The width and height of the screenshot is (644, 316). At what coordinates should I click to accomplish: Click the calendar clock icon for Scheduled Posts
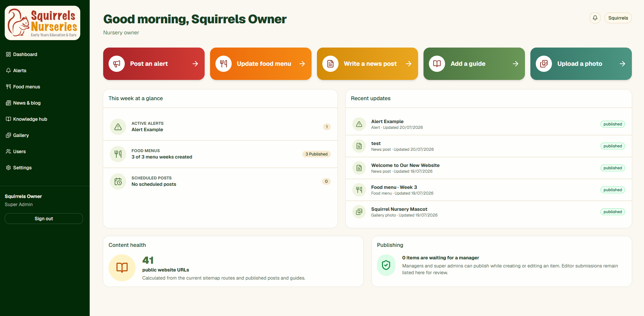118,181
